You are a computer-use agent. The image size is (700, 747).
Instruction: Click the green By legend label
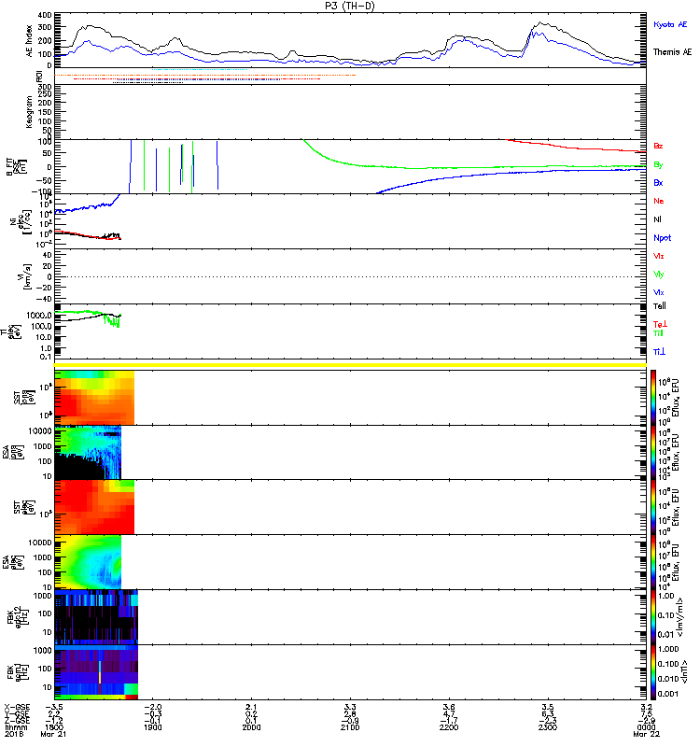(659, 164)
